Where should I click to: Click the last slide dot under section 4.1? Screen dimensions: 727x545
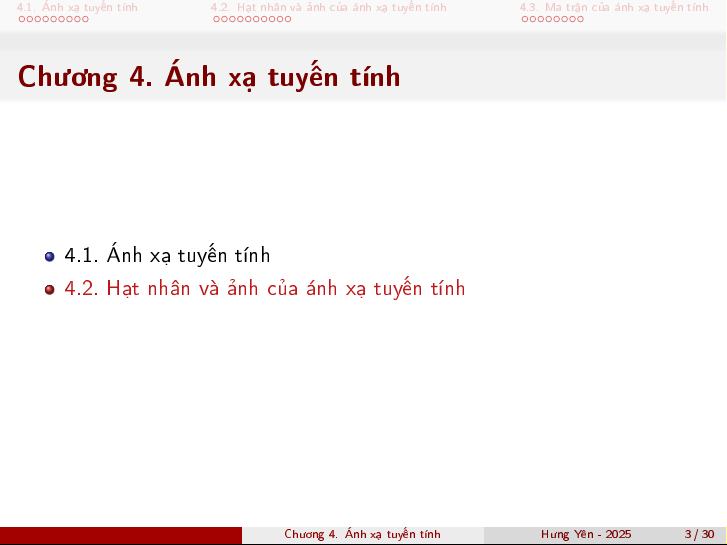[85, 19]
